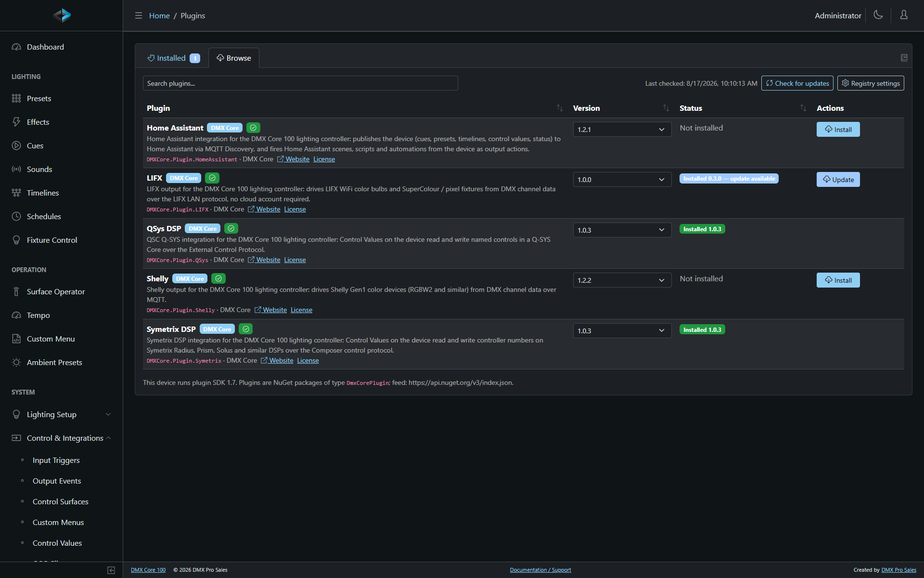Install the Home Assistant plugin

838,129
